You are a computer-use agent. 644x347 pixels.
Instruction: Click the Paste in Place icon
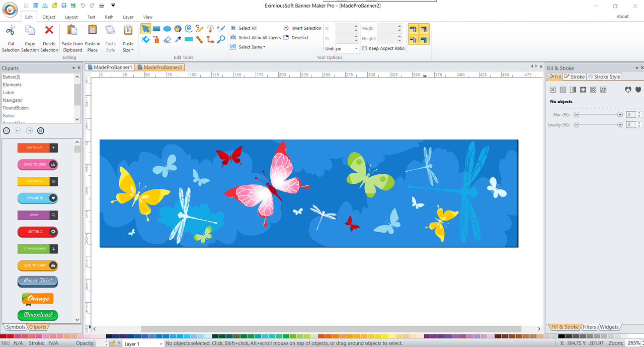pyautogui.click(x=93, y=30)
